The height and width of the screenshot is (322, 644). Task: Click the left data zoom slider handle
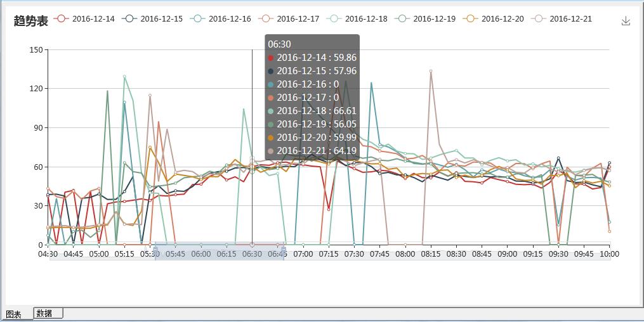click(x=155, y=250)
